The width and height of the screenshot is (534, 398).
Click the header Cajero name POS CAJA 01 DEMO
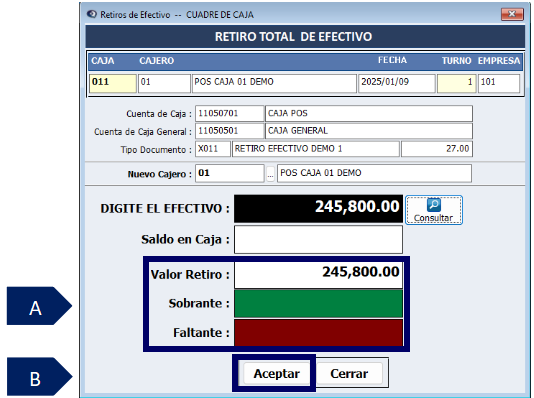coord(274,83)
